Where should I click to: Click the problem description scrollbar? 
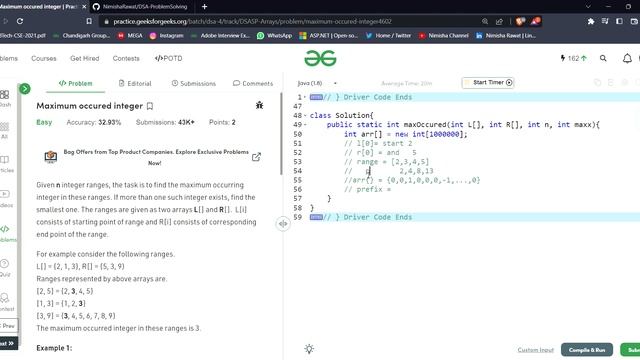click(281, 134)
